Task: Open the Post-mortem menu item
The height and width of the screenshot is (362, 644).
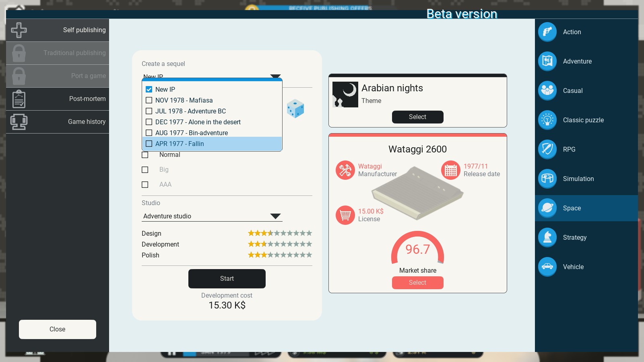Action: (x=58, y=99)
